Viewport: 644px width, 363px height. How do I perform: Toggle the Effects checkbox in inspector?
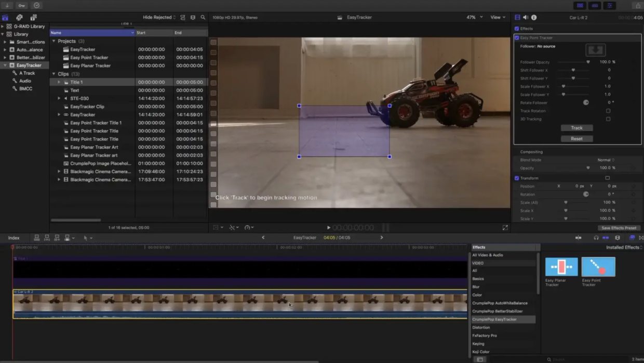[x=517, y=29]
